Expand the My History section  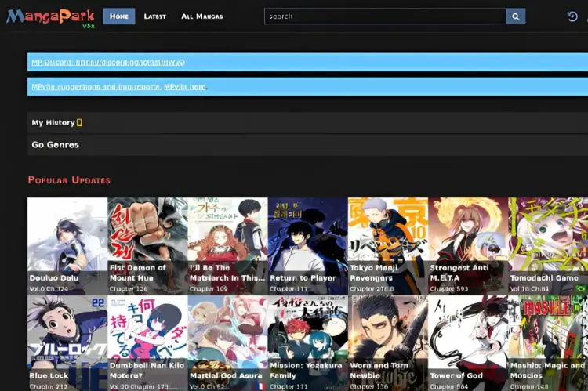[307, 122]
